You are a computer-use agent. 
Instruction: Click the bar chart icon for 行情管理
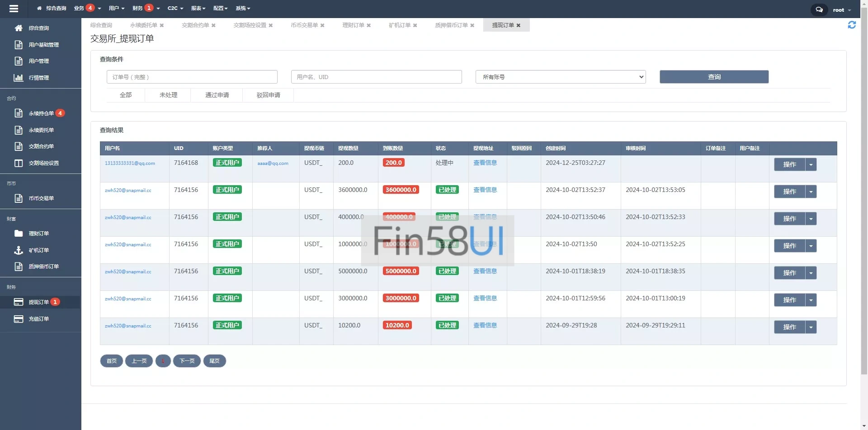coord(19,78)
